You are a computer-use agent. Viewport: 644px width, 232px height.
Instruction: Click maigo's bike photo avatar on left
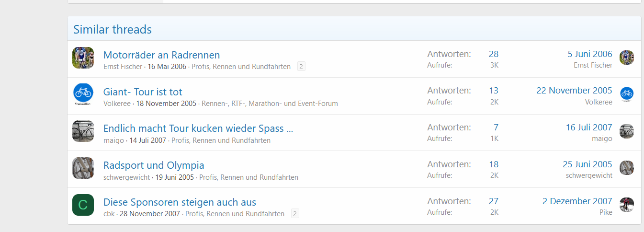[x=83, y=131]
